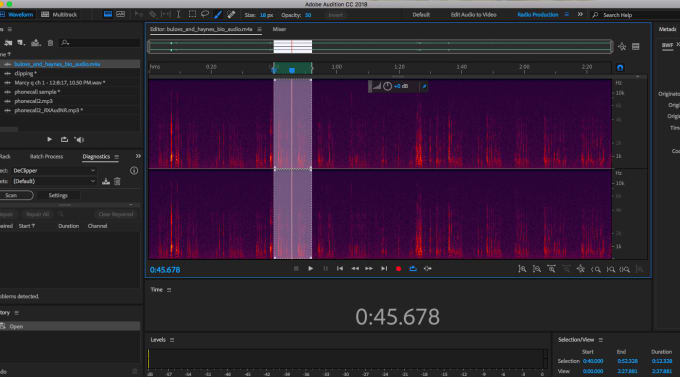Open the Editor panel menu
This screenshot has height=377, width=680.
pyautogui.click(x=259, y=30)
